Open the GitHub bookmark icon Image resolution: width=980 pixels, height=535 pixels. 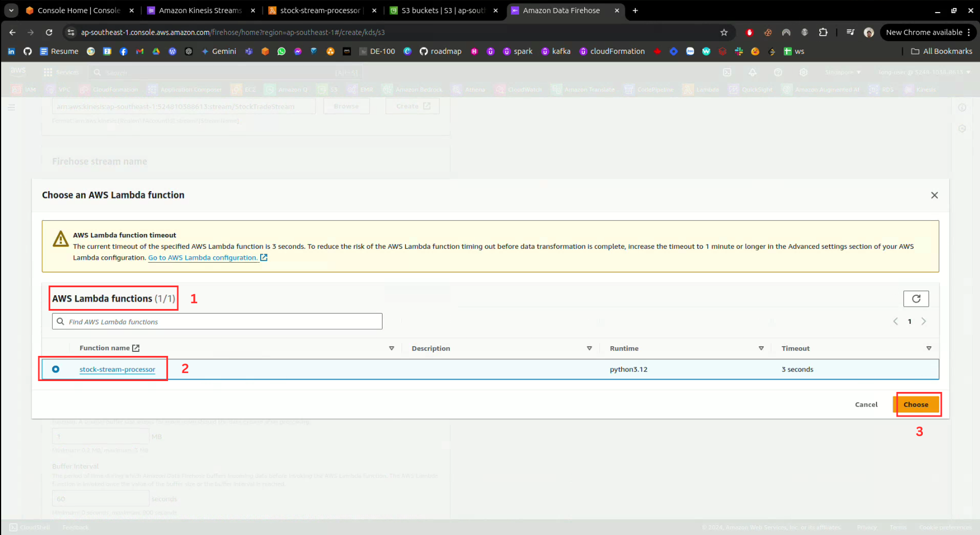pyautogui.click(x=27, y=51)
